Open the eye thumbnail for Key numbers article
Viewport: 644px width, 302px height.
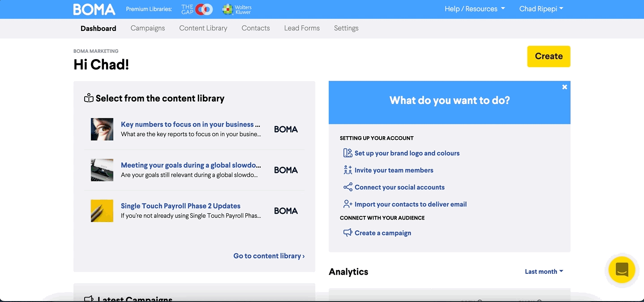pyautogui.click(x=102, y=129)
